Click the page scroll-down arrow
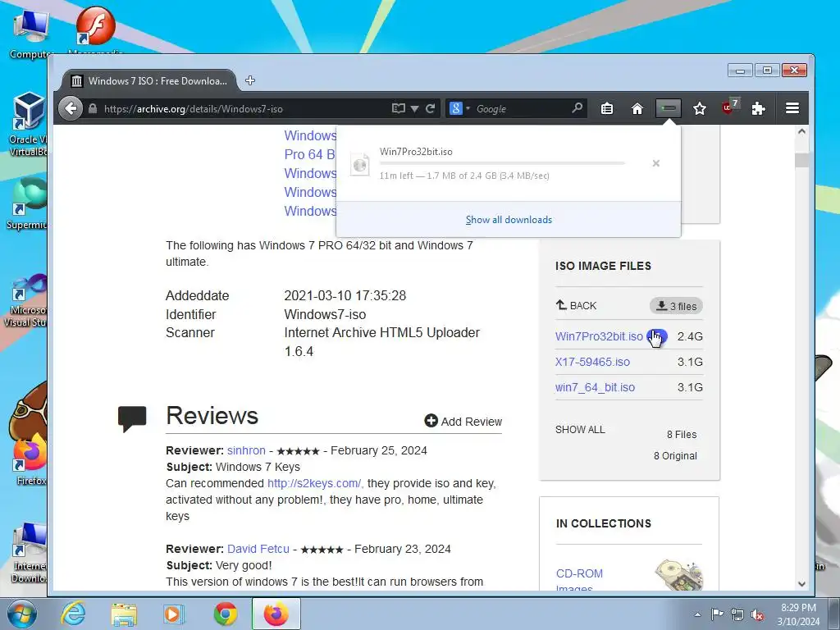The height and width of the screenshot is (630, 840). click(801, 584)
